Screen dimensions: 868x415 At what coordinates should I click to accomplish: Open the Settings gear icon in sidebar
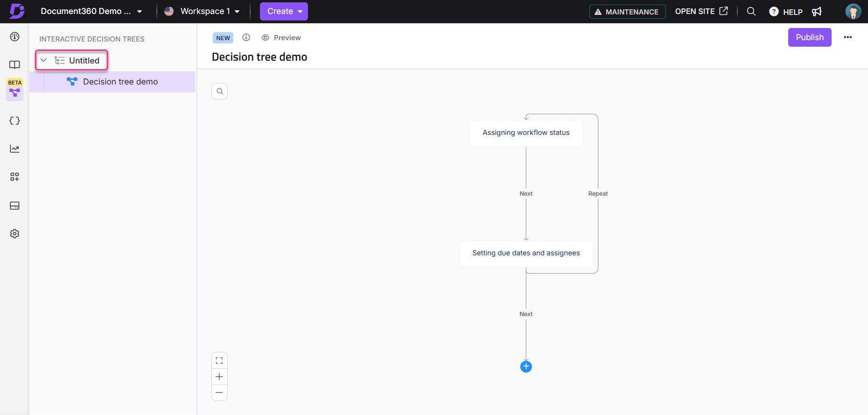pos(15,234)
